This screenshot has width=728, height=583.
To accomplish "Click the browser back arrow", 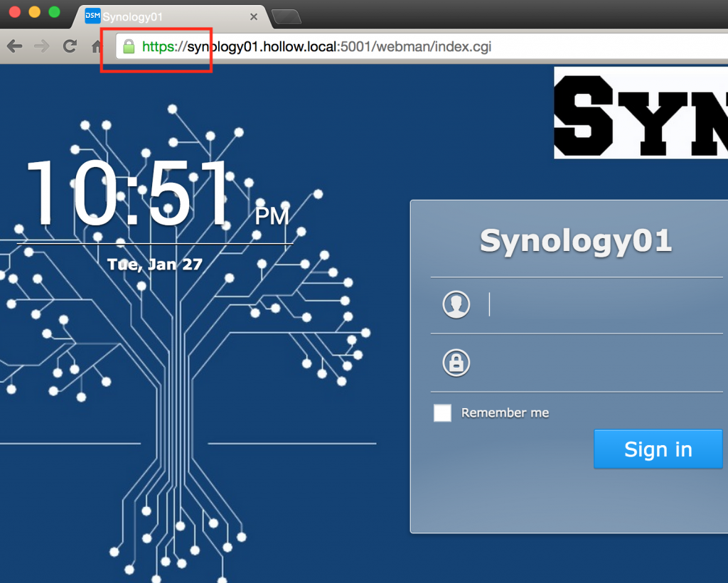I will [14, 46].
